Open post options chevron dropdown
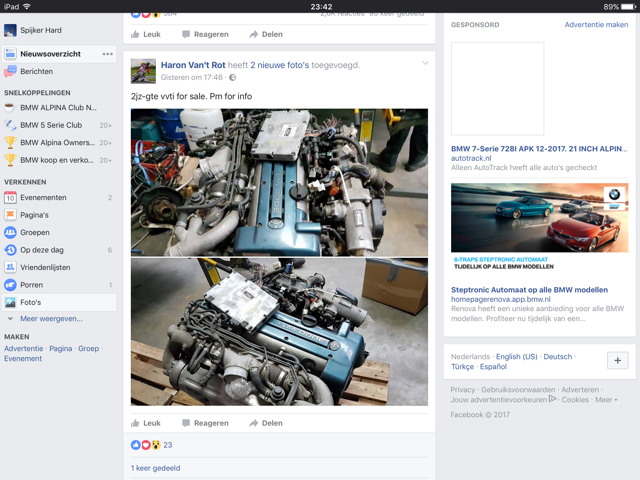The height and width of the screenshot is (480, 640). point(425,63)
